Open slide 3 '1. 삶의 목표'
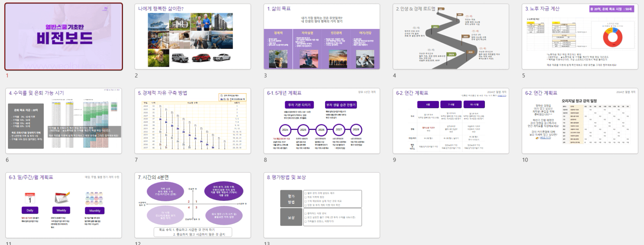 [x=322, y=37]
